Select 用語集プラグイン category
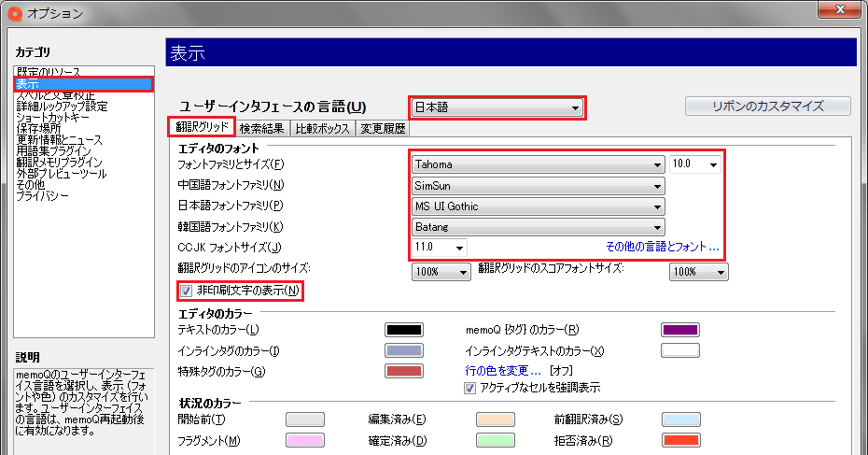Image resolution: width=868 pixels, height=455 pixels. 53,151
